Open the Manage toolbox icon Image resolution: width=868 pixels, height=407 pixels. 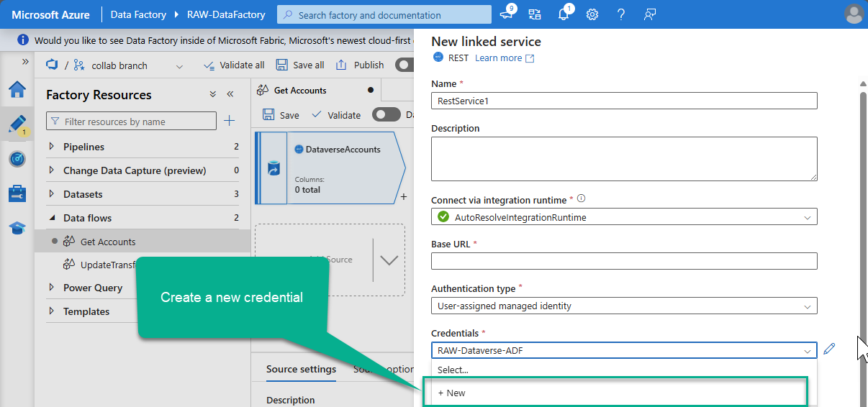[x=17, y=193]
